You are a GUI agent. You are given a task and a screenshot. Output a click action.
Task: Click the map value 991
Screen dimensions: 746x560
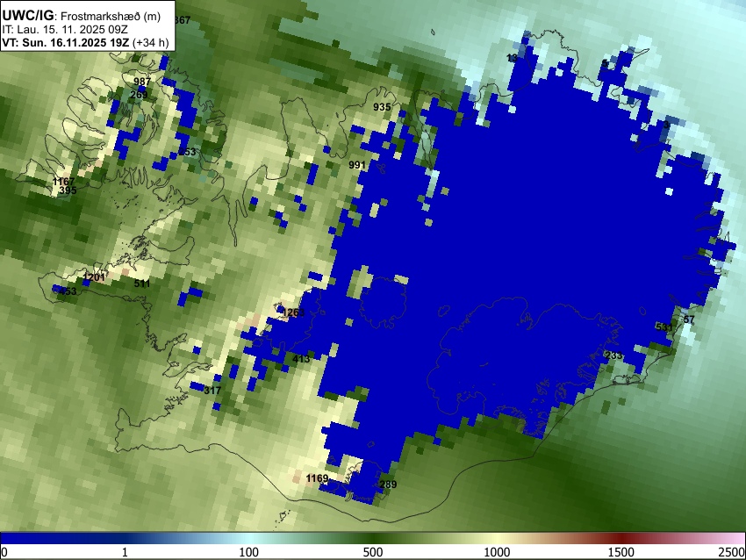pyautogui.click(x=357, y=165)
